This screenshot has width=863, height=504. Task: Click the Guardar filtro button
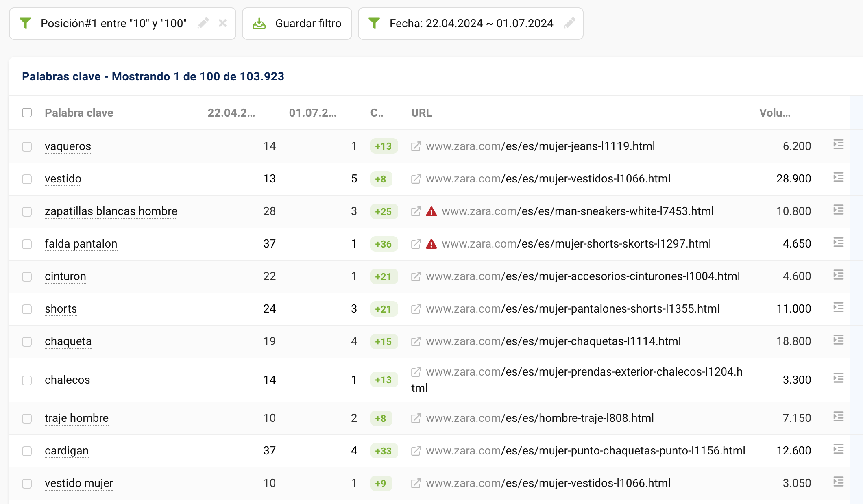[297, 23]
